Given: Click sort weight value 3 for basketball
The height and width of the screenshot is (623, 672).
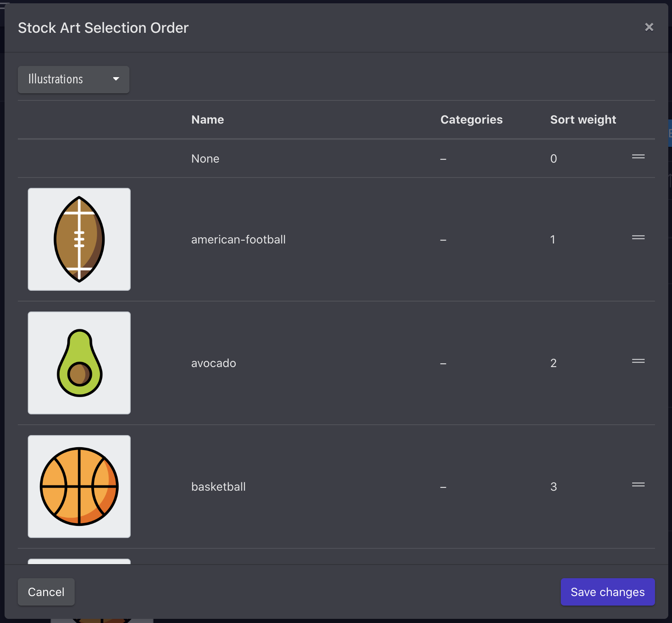Looking at the screenshot, I should (x=553, y=487).
